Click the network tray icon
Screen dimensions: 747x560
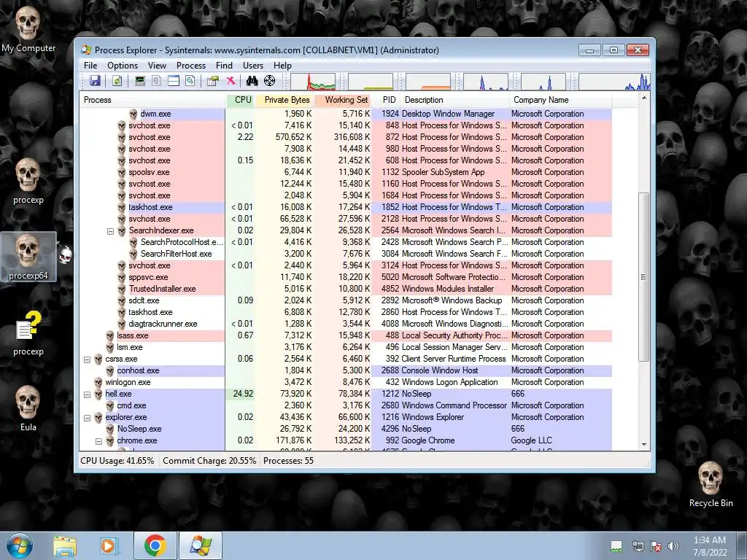638,546
